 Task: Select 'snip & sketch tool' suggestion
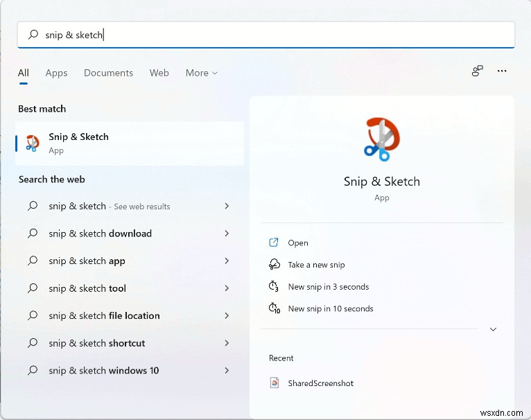pyautogui.click(x=130, y=288)
